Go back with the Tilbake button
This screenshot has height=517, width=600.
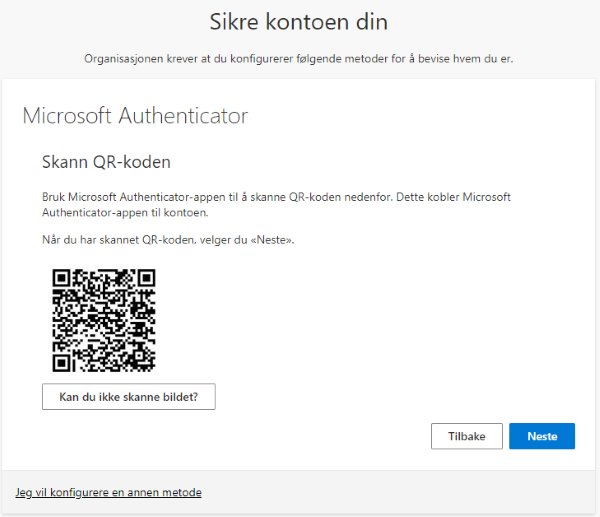click(466, 436)
